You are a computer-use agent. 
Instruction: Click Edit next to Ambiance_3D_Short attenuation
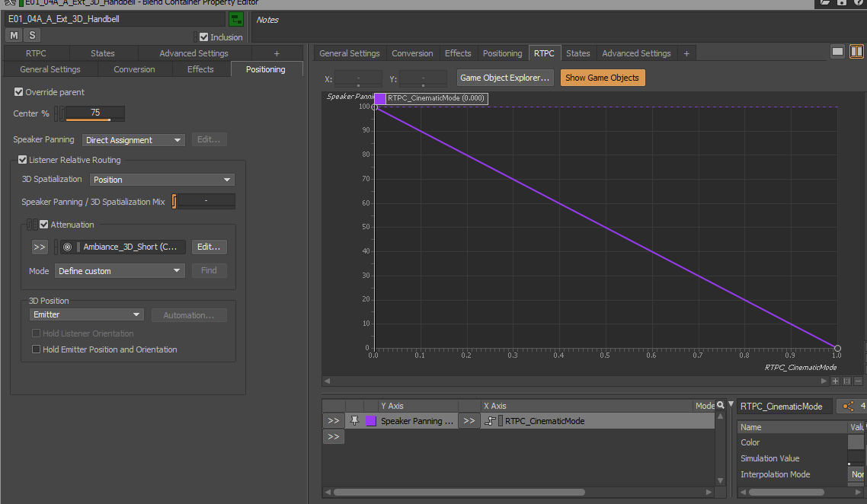[209, 247]
